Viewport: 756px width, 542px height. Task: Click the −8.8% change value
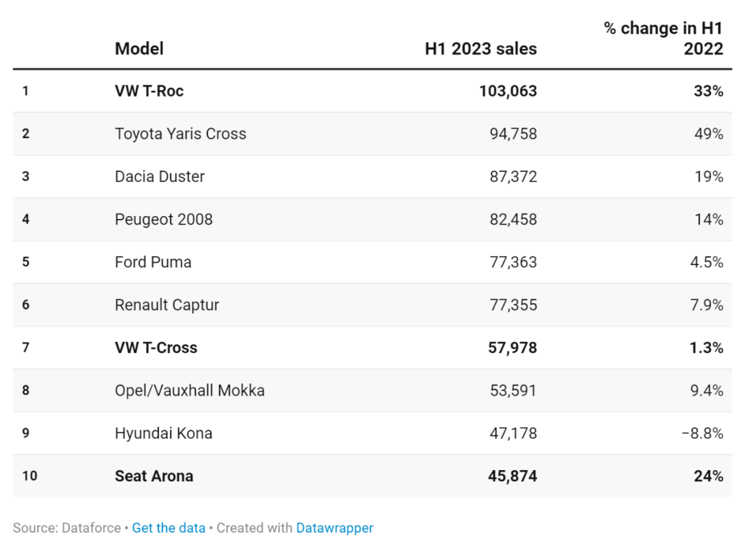[x=702, y=434]
